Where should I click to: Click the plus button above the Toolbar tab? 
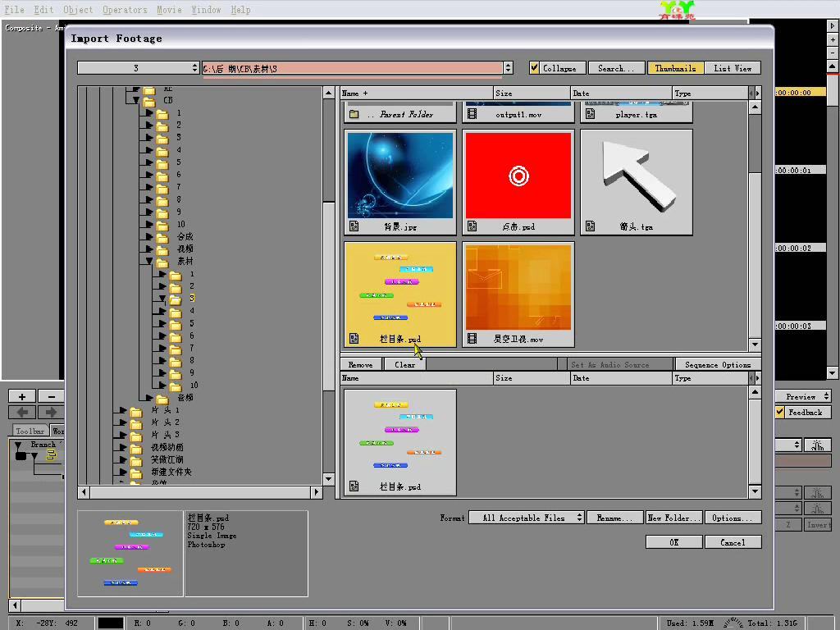[22, 396]
